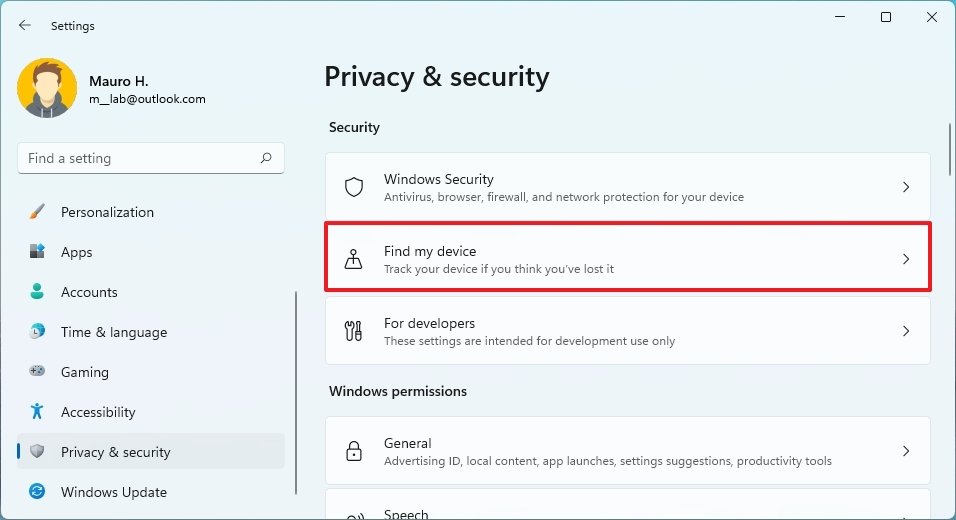This screenshot has width=956, height=520.
Task: Expand General permissions with chevron
Action: coord(905,451)
